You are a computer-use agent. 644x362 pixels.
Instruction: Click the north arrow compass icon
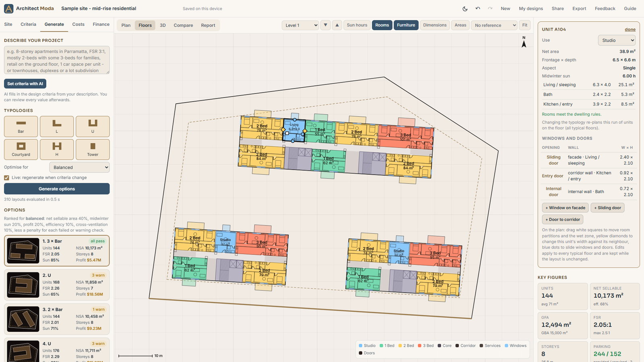click(524, 42)
